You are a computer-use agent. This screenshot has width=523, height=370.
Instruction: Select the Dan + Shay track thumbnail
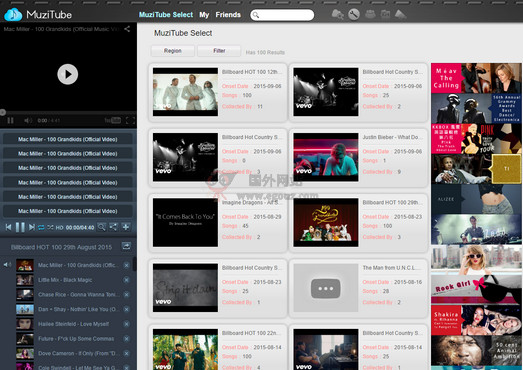point(25,309)
